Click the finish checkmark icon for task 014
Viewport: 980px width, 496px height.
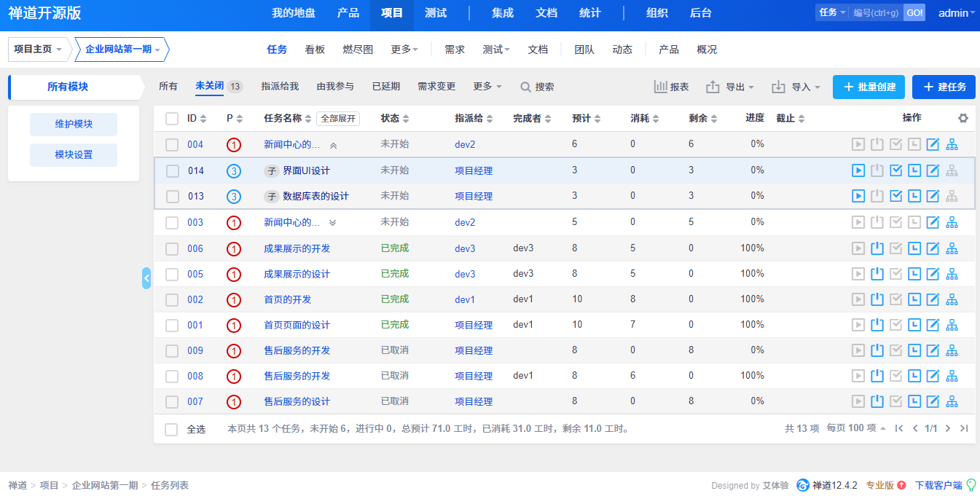896,170
